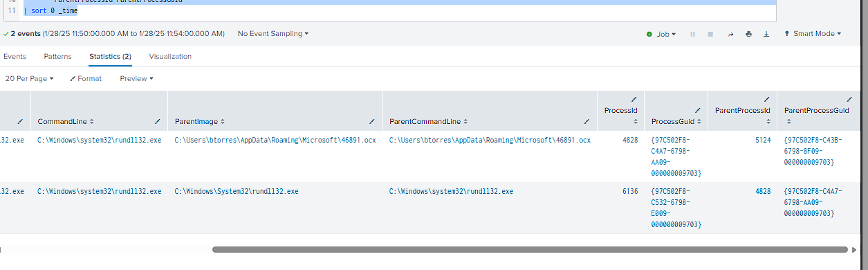Click ProcessGuid cell containing C4A7-6798-AA09
Viewport: 868px width, 270px height.
click(x=676, y=156)
